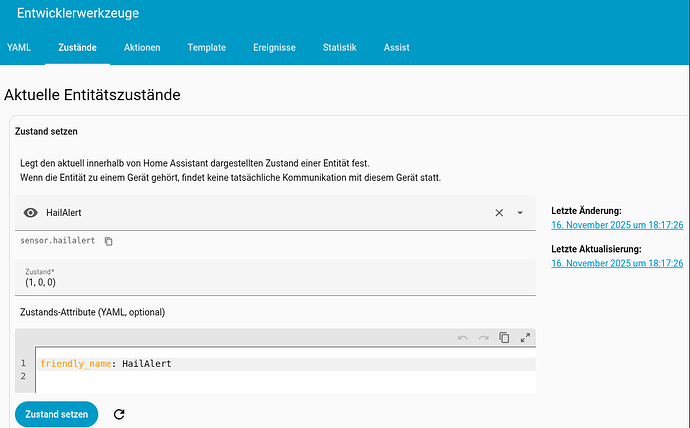Copy the YAML attributes editor content
690x428 pixels.
coord(504,337)
